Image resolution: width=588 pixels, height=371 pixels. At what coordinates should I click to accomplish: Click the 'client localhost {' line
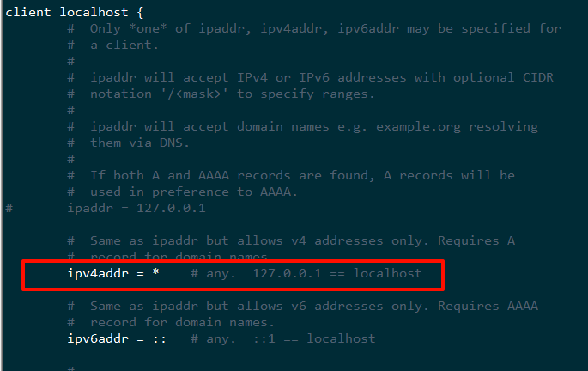click(x=74, y=12)
